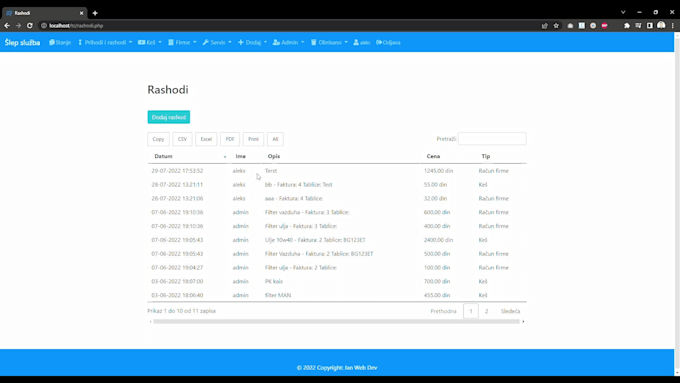Click the Copy export button

pyautogui.click(x=158, y=139)
